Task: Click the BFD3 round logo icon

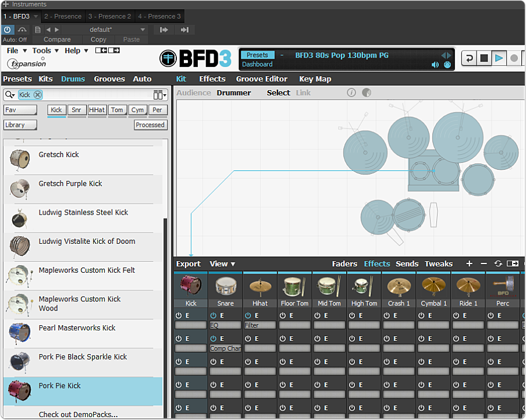Action: coord(168,58)
